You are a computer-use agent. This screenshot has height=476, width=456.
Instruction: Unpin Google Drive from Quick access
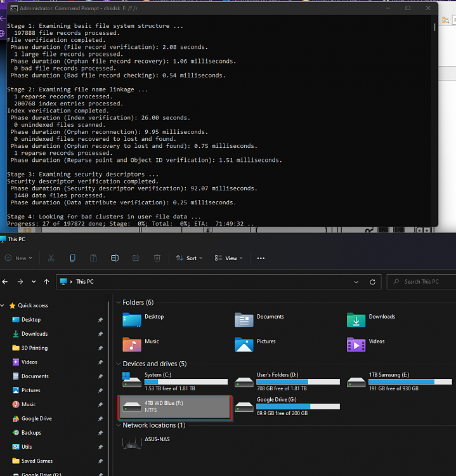100,419
